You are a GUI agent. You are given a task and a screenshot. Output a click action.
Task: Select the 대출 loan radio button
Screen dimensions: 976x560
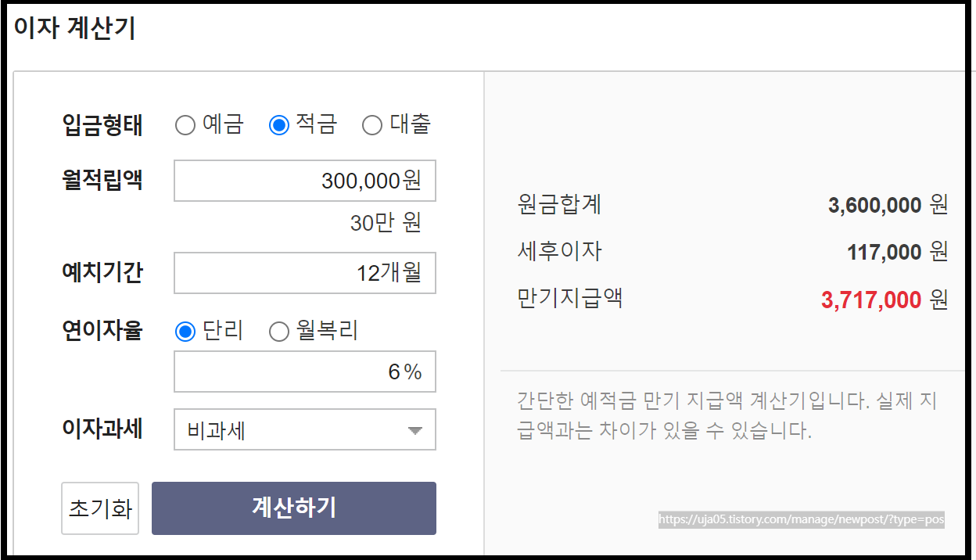click(371, 124)
